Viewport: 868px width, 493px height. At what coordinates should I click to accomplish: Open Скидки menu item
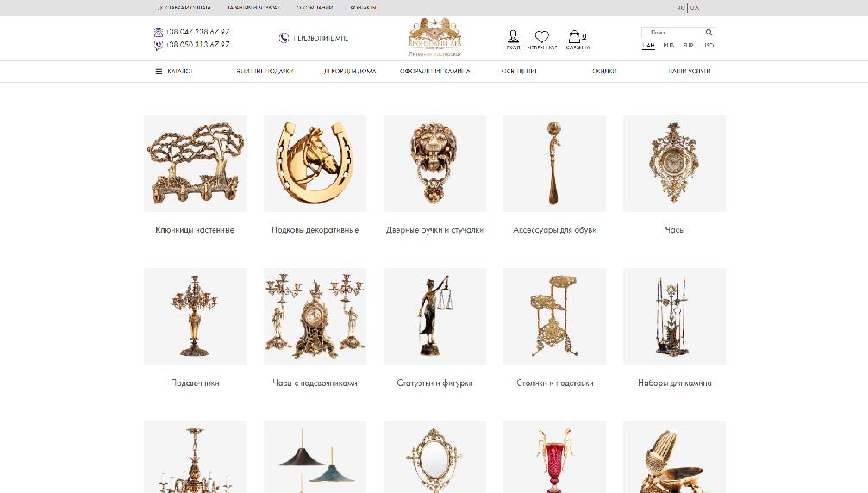click(x=604, y=72)
